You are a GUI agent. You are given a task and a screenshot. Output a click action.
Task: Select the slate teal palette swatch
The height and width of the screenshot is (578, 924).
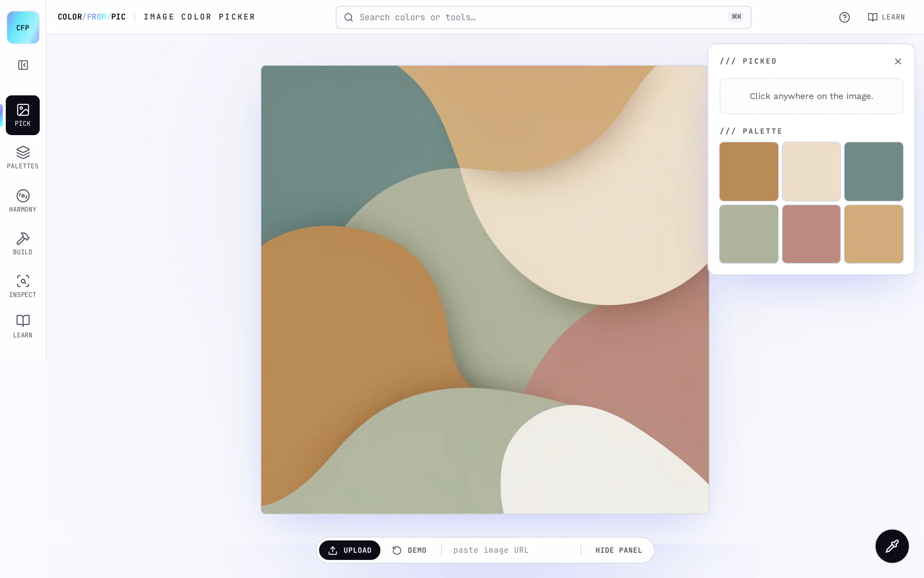coord(873,171)
